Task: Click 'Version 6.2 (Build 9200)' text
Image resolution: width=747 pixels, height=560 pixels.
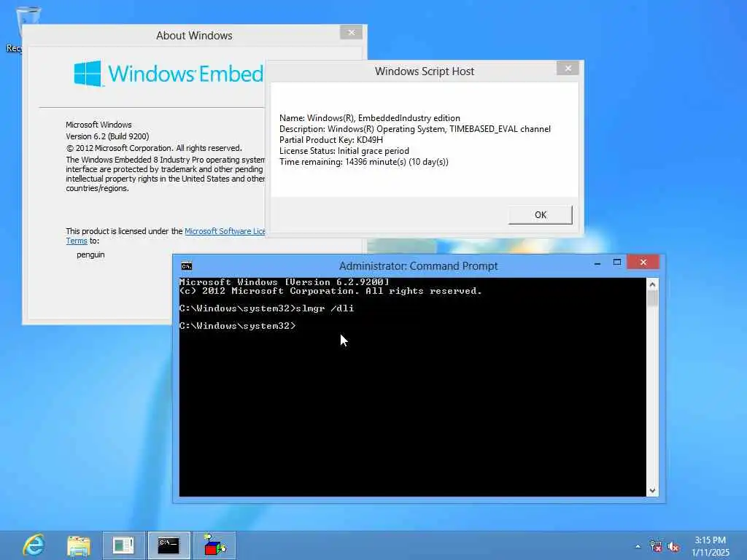Action: (x=107, y=136)
